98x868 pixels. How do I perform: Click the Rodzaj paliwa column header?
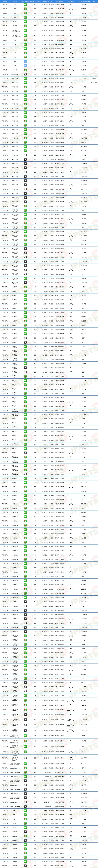point(25,1)
